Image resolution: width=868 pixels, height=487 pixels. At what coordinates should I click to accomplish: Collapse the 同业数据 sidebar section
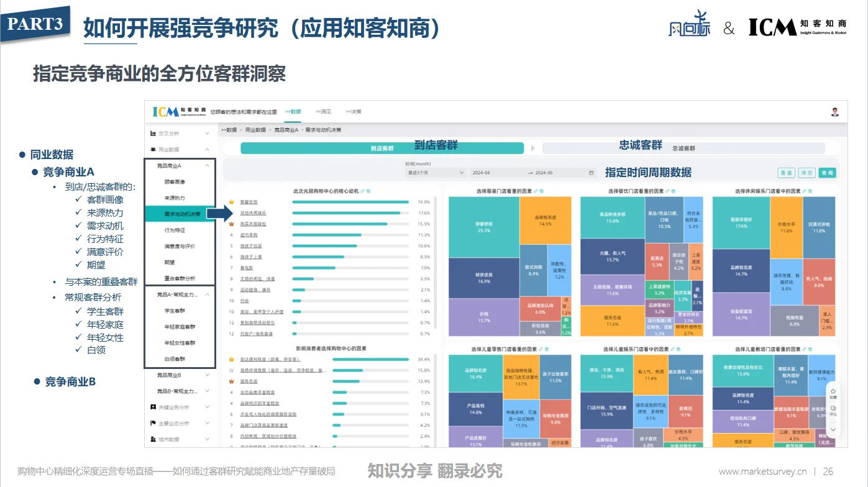point(208,150)
